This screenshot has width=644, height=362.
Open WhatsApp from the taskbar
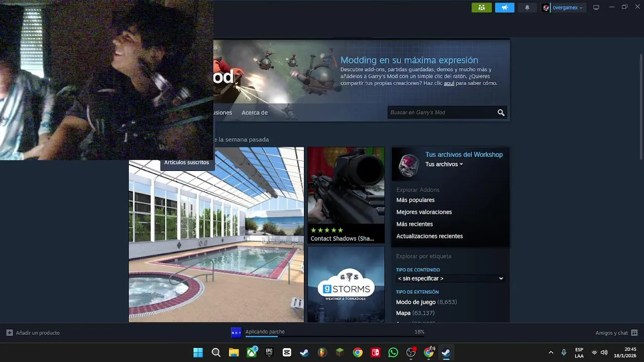point(393,352)
